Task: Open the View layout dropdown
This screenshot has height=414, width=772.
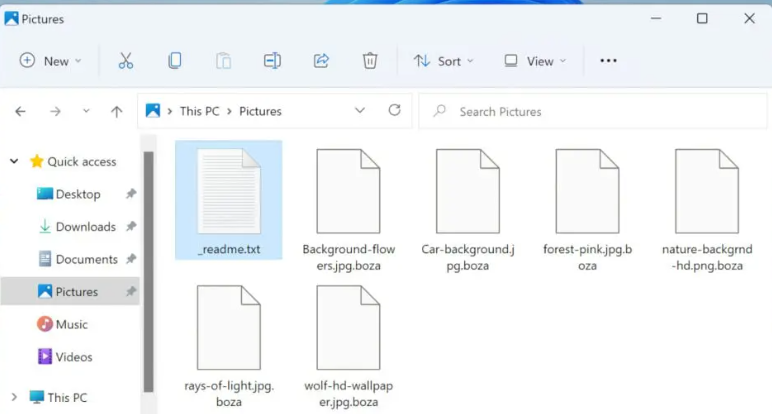Action: point(535,61)
